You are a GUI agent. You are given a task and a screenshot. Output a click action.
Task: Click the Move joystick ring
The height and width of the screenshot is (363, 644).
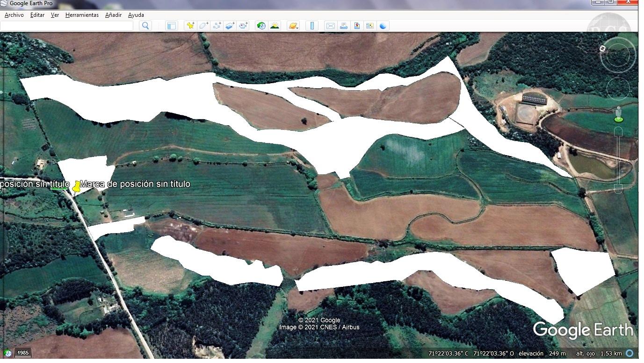[x=618, y=88]
